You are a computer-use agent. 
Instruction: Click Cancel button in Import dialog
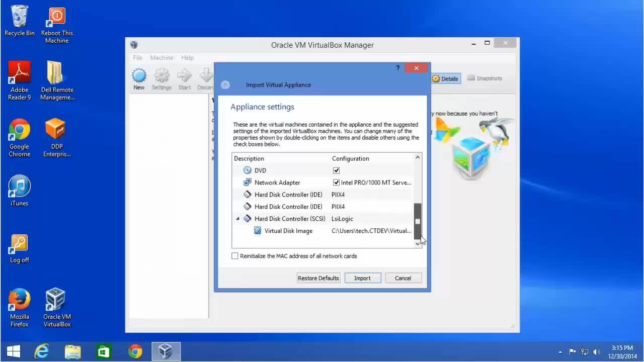[x=403, y=278]
